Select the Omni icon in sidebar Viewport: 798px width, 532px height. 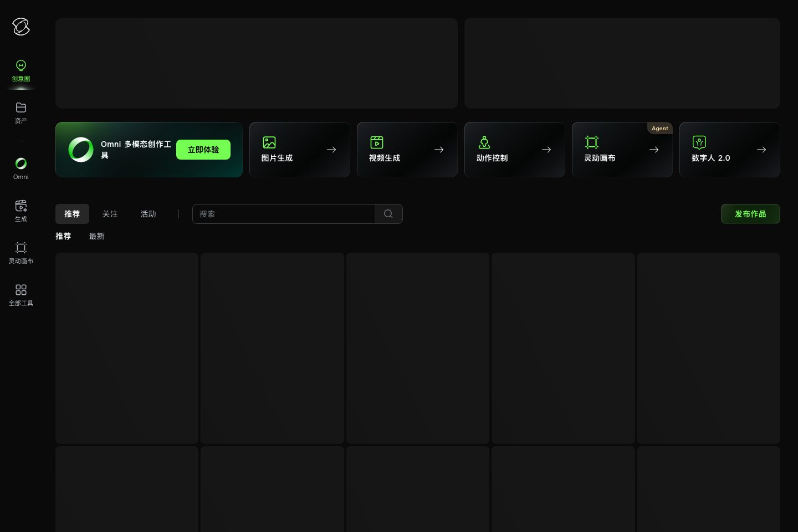[x=21, y=163]
